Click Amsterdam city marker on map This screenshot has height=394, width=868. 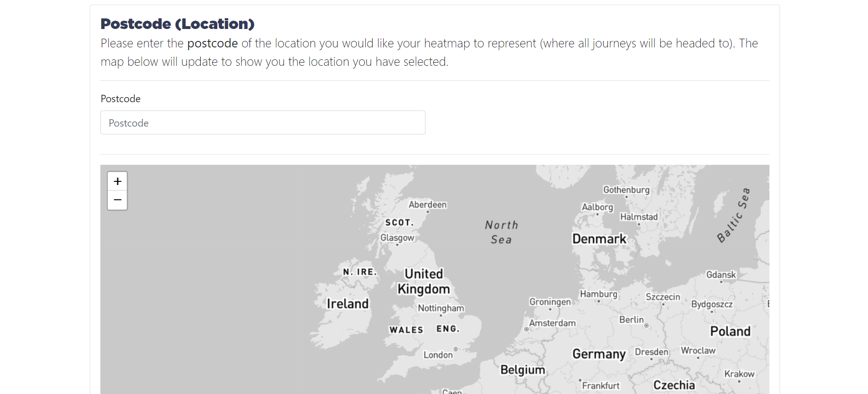(527, 329)
